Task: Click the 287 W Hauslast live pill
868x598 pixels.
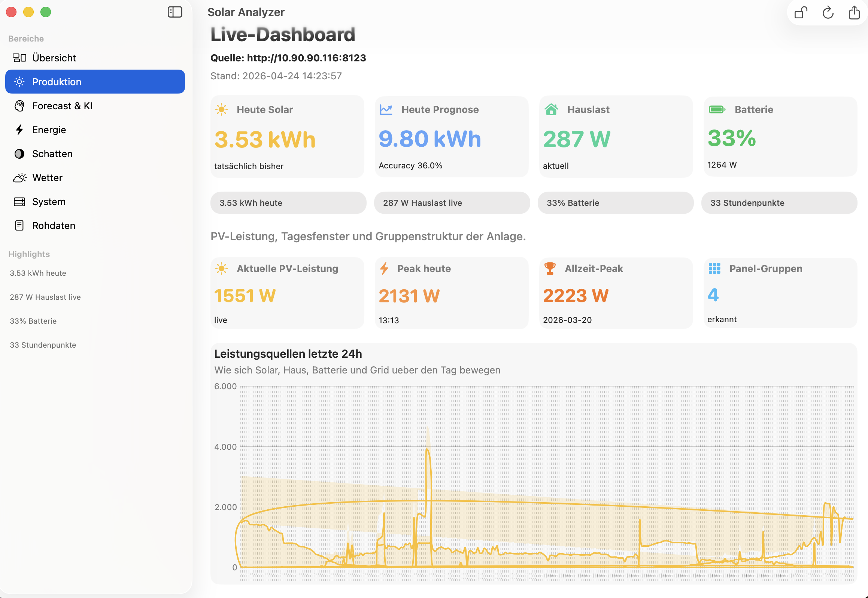Action: tap(452, 203)
